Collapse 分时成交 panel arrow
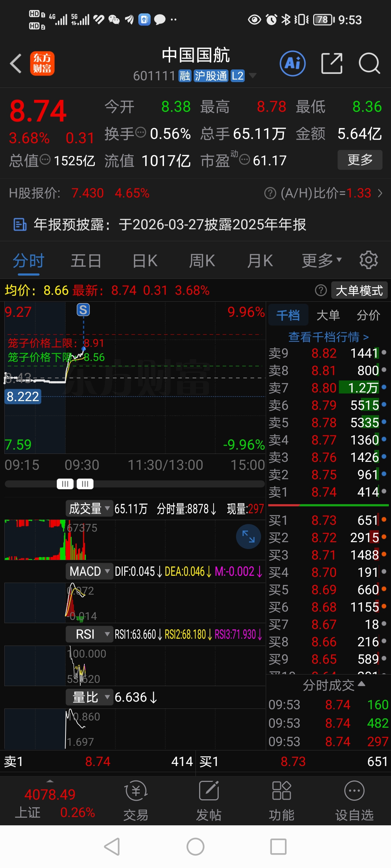This screenshot has width=391, height=868. 361,684
